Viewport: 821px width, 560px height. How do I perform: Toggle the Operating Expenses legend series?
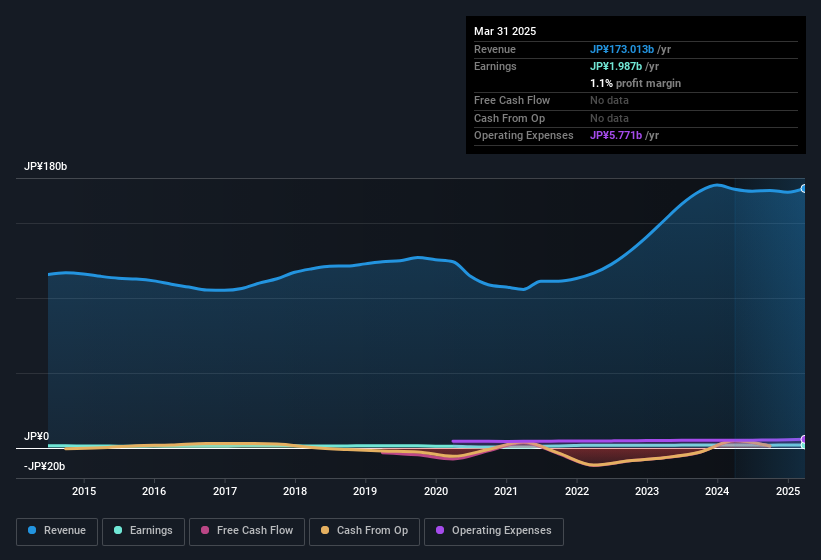[493, 531]
